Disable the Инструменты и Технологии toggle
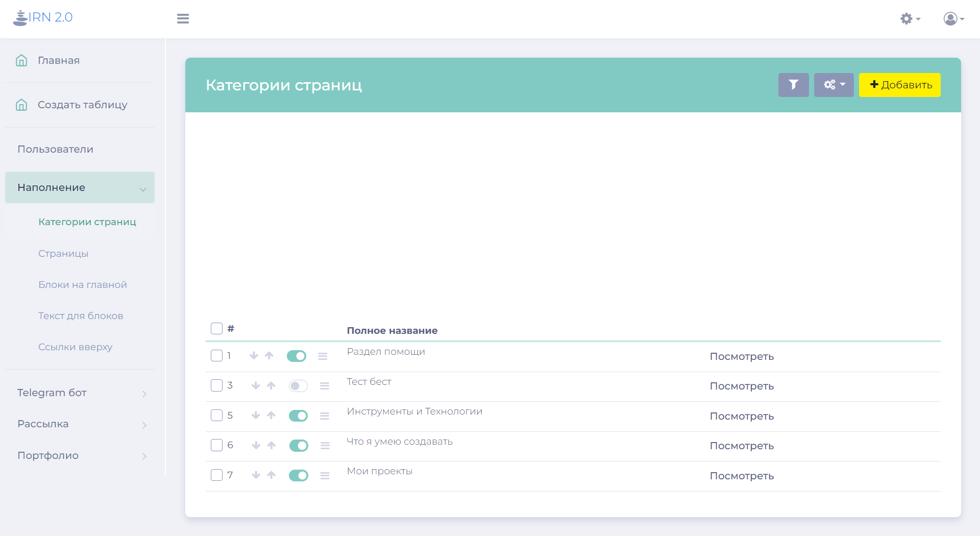 [298, 416]
